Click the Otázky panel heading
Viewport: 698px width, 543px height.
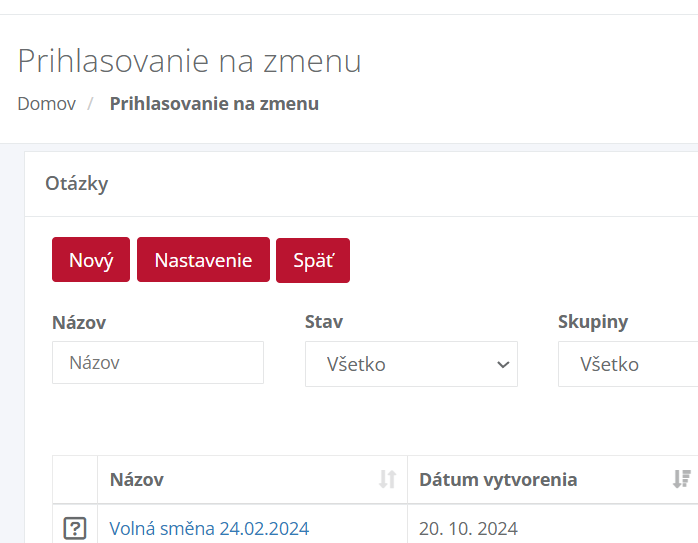pyautogui.click(x=77, y=184)
